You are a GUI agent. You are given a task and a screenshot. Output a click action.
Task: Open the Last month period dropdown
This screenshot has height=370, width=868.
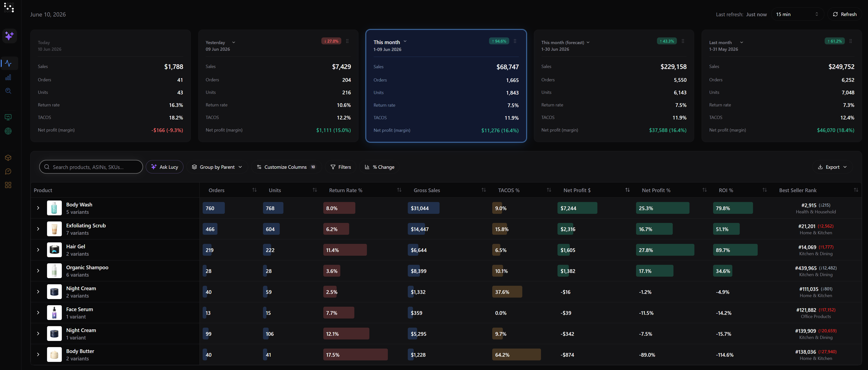(742, 42)
